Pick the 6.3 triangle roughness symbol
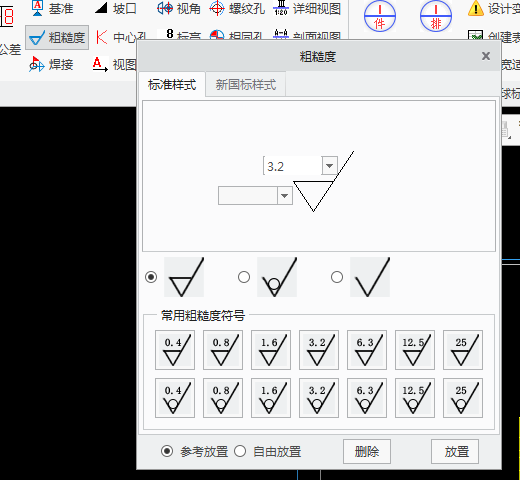The height and width of the screenshot is (480, 520). click(x=367, y=350)
